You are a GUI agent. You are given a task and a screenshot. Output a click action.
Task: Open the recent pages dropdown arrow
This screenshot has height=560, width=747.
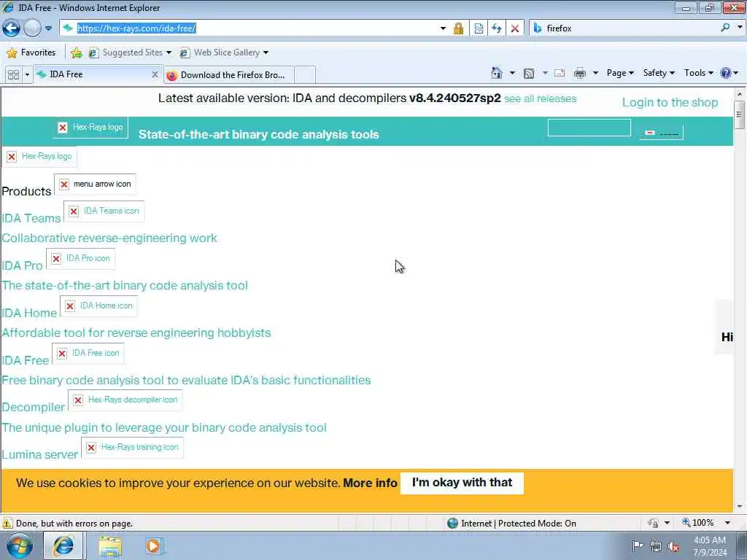pyautogui.click(x=49, y=28)
